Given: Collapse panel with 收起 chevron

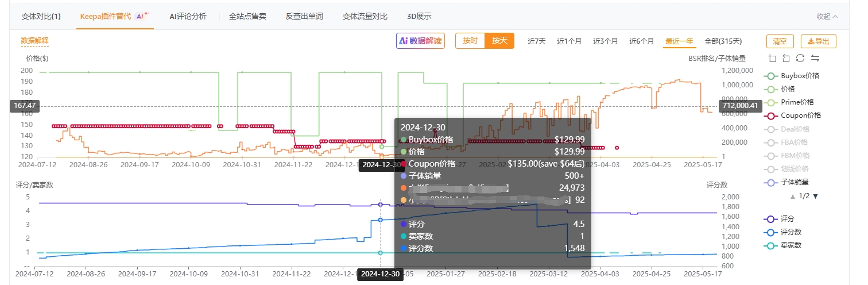Looking at the screenshot, I should (x=827, y=17).
